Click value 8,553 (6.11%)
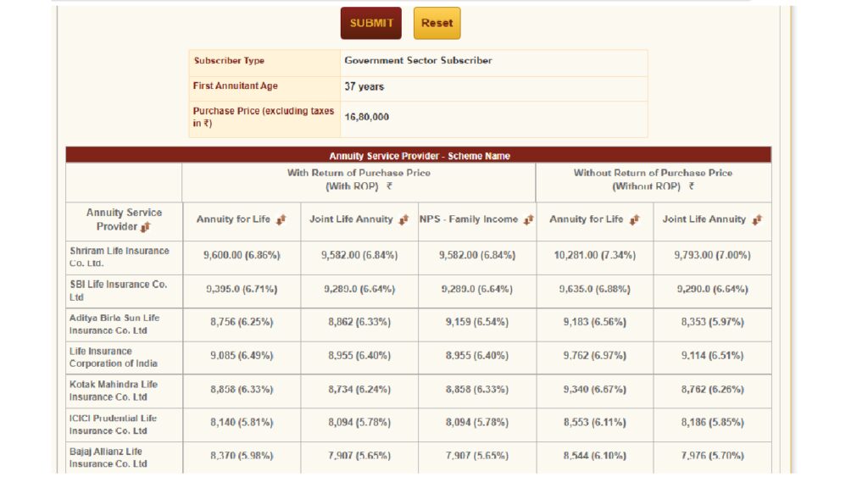The width and height of the screenshot is (868, 488). (595, 423)
